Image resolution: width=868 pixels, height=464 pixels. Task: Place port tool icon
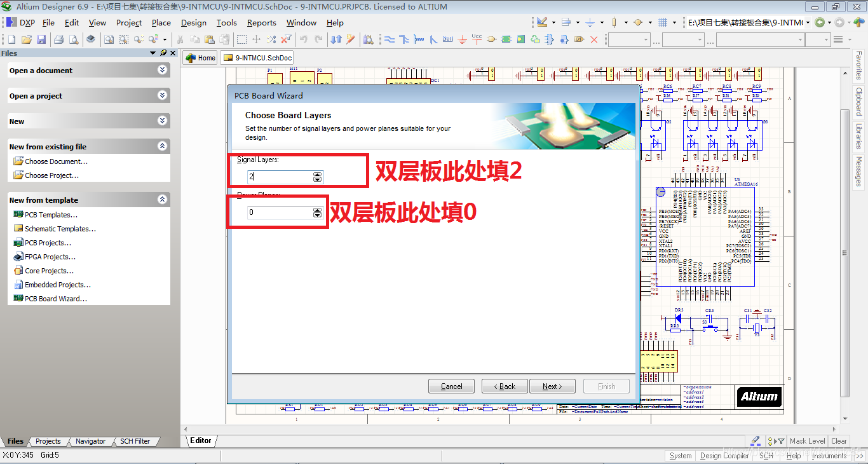pyautogui.click(x=579, y=39)
